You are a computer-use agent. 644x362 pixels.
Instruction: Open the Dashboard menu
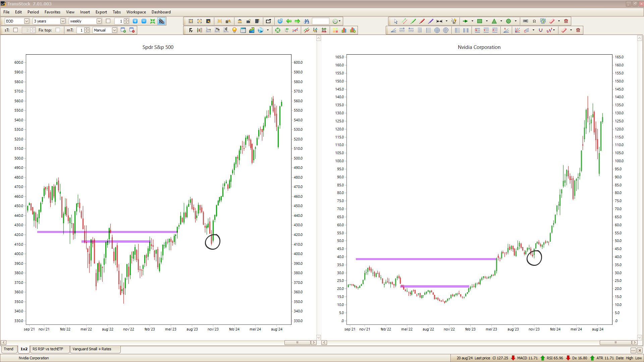click(161, 12)
